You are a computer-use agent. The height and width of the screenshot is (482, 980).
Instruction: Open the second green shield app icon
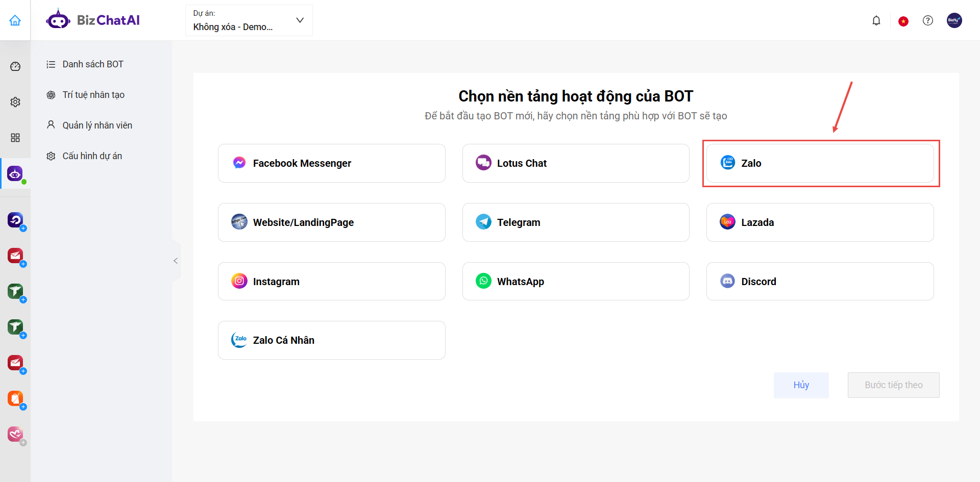[15, 327]
